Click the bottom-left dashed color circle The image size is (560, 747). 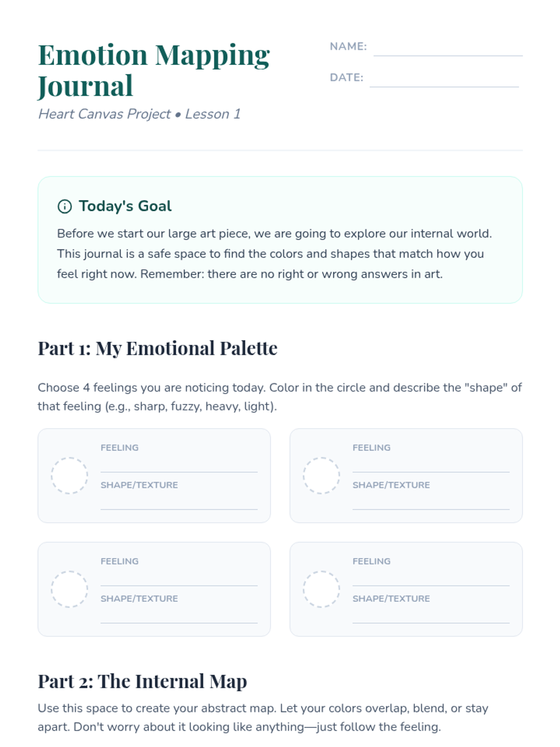69,589
